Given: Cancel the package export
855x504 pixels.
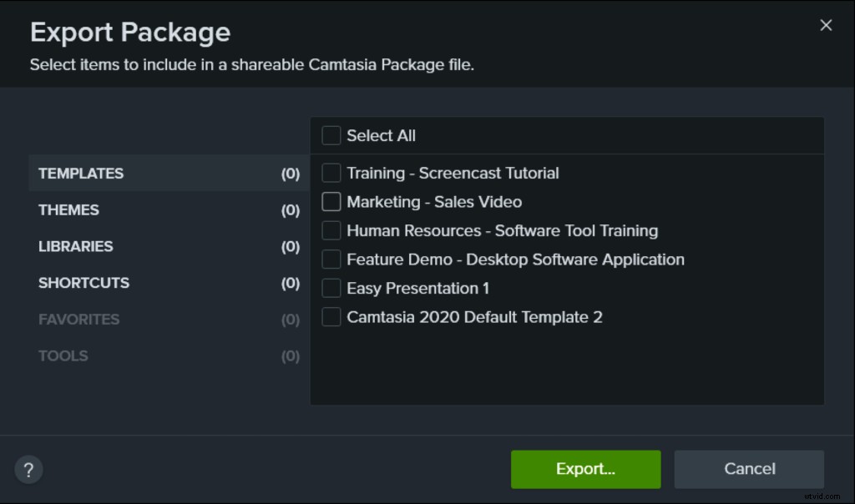Looking at the screenshot, I should (749, 468).
